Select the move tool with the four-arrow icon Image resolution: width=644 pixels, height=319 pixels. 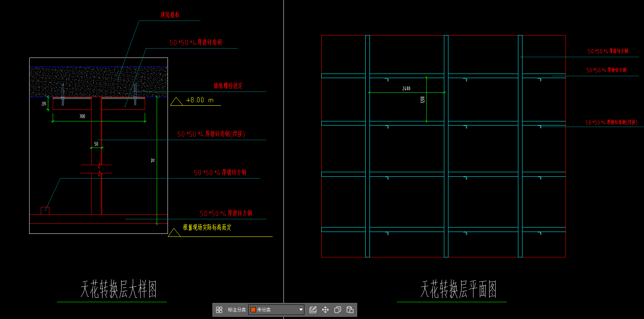(325, 310)
